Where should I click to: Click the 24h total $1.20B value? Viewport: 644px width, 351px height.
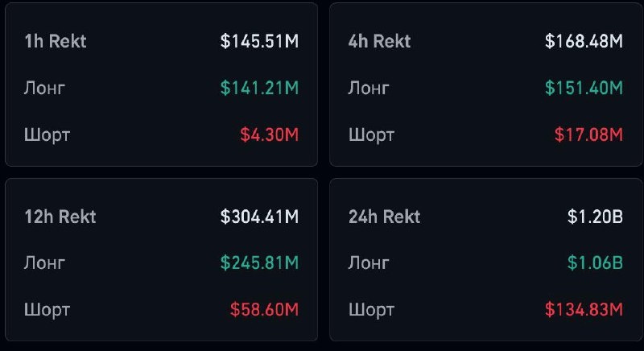tap(595, 217)
